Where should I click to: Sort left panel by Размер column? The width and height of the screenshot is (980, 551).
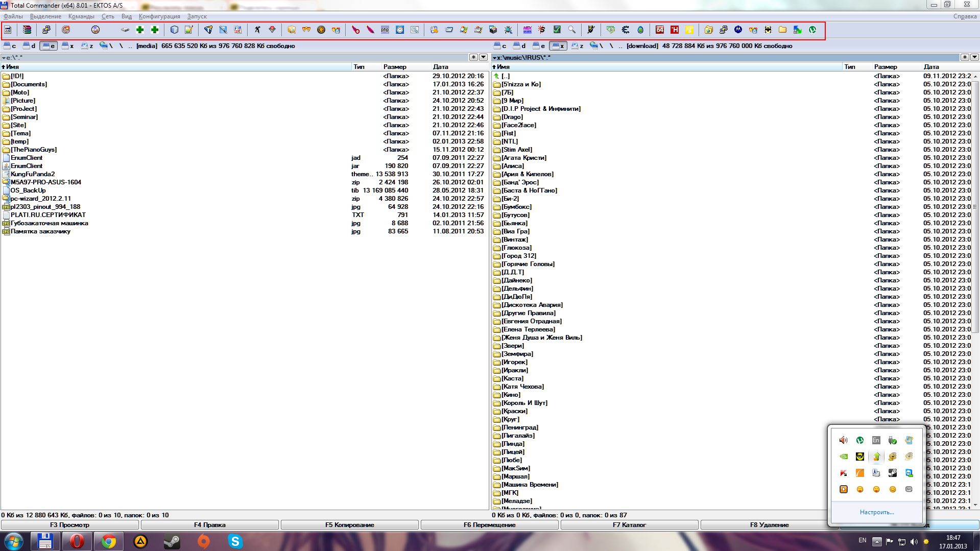click(405, 67)
